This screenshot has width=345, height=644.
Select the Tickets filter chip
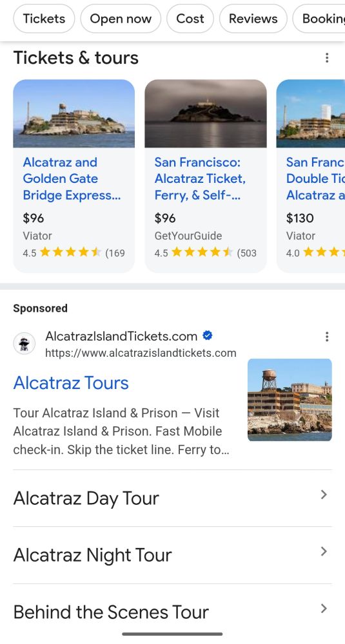pyautogui.click(x=44, y=19)
